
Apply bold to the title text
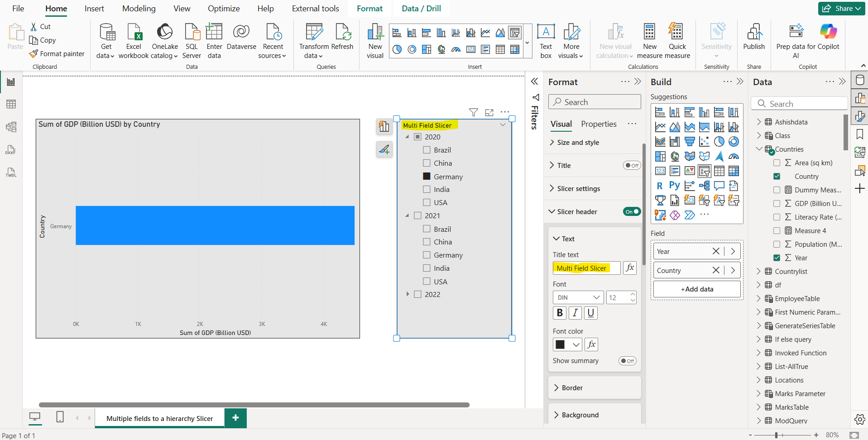click(x=560, y=313)
